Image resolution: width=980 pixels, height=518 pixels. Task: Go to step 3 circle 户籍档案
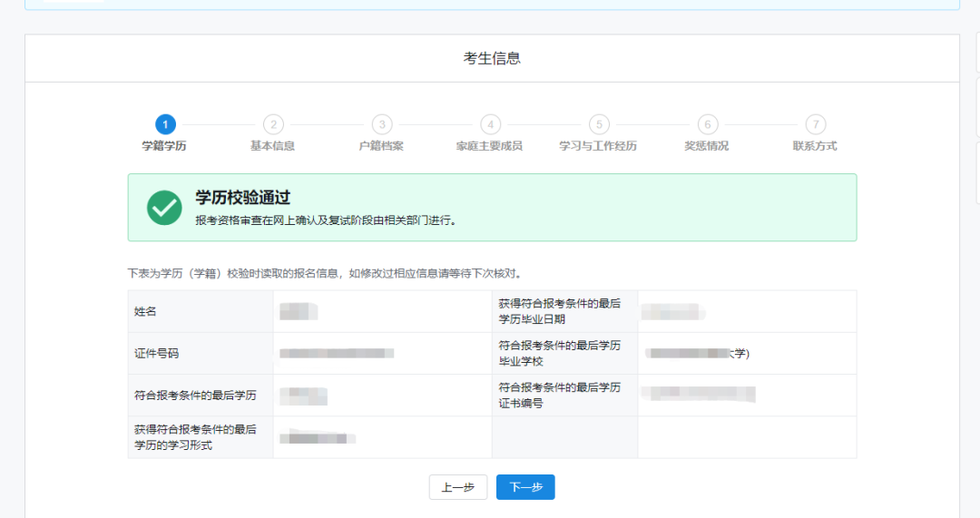pyautogui.click(x=382, y=124)
